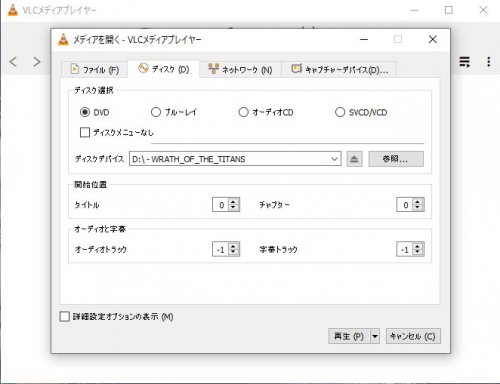Switch to the ファイル (F) tab
500x384 pixels.
click(95, 69)
